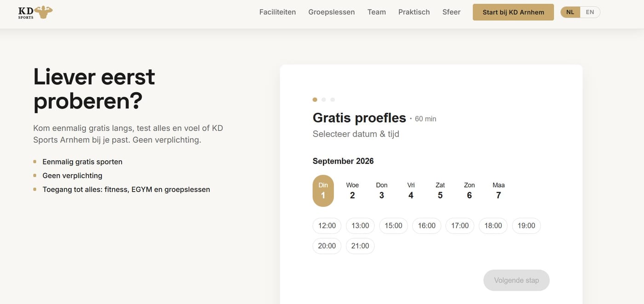Click the September 2026 label
The image size is (644, 304).
click(x=343, y=161)
